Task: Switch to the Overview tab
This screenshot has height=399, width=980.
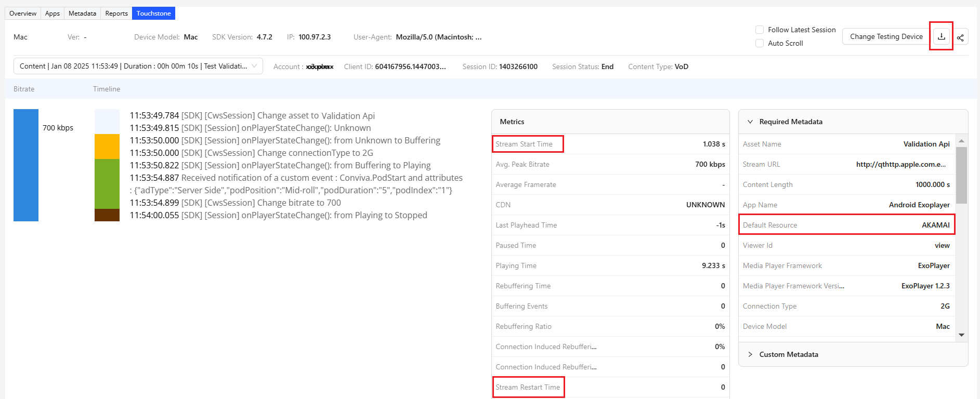Action: (23, 14)
